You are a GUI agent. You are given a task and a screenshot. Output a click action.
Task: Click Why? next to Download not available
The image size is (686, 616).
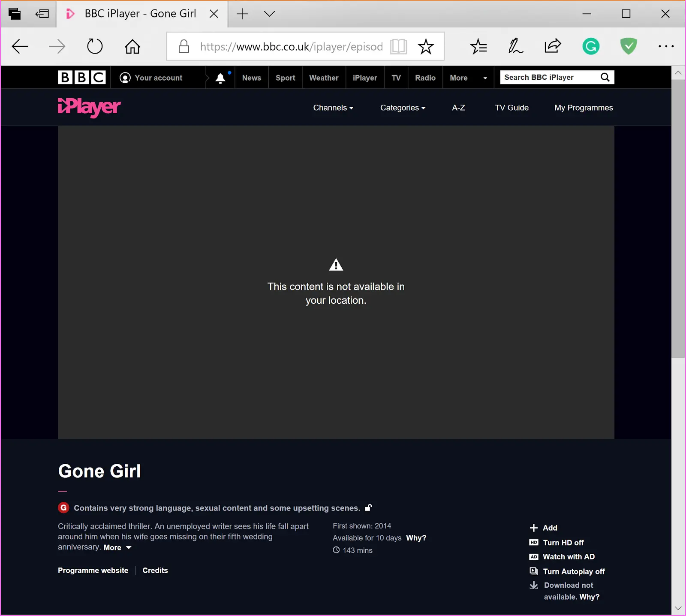[590, 597]
